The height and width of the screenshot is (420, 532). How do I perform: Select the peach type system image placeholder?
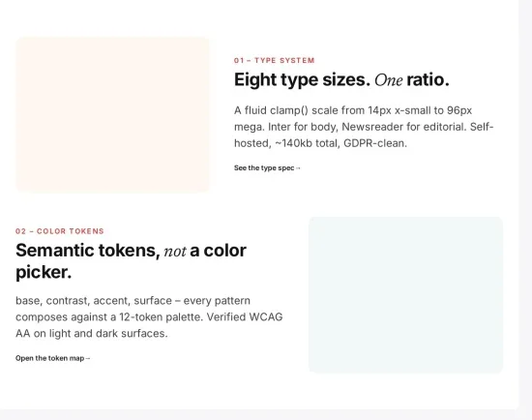(x=113, y=115)
